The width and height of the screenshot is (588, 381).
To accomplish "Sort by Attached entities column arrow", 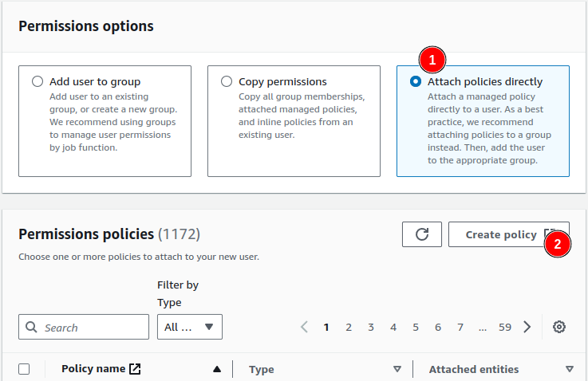I will click(x=570, y=369).
